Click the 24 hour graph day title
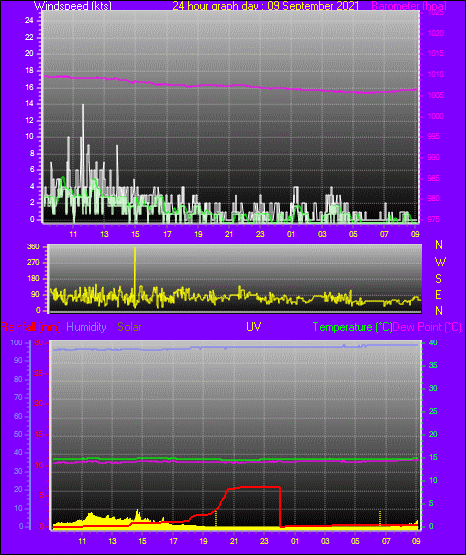The image size is (466, 555). pyautogui.click(x=265, y=5)
